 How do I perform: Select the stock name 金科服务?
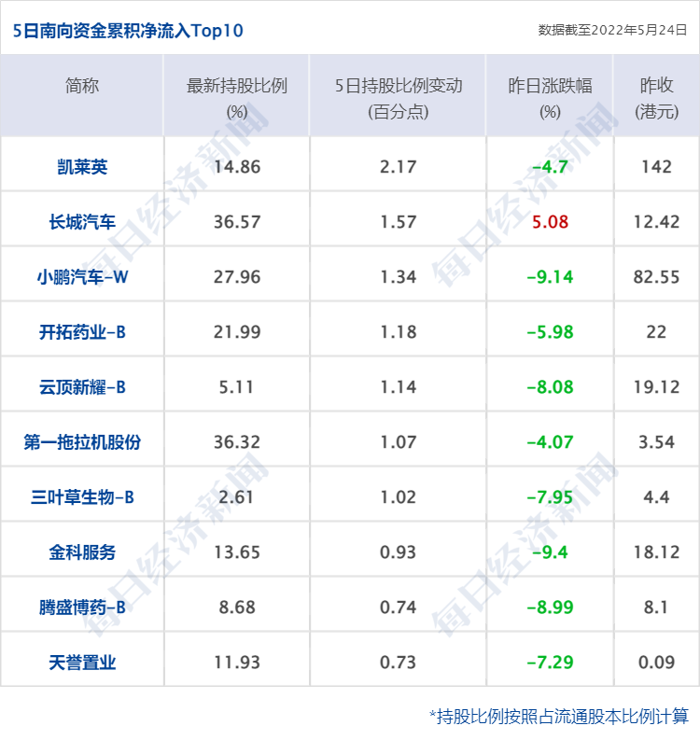tap(83, 552)
